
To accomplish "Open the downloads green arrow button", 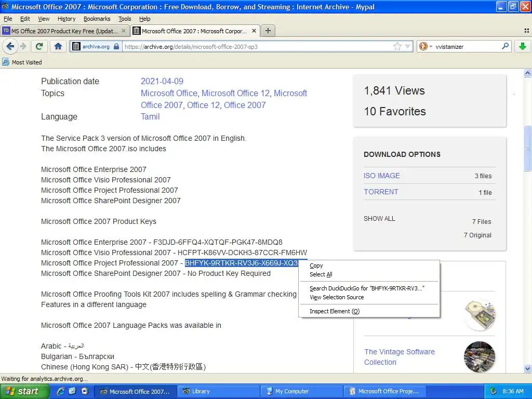I will click(523, 46).
